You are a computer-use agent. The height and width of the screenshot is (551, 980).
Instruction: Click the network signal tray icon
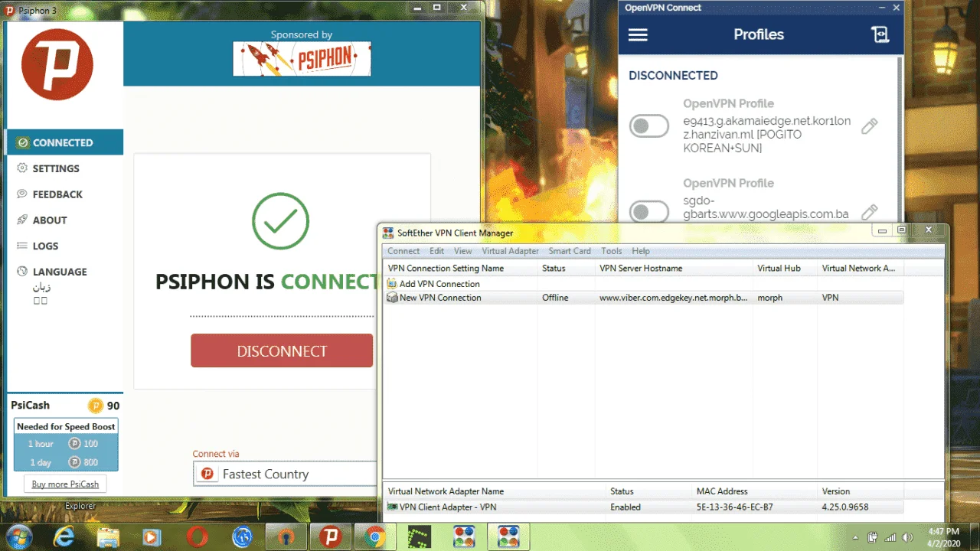pyautogui.click(x=890, y=537)
